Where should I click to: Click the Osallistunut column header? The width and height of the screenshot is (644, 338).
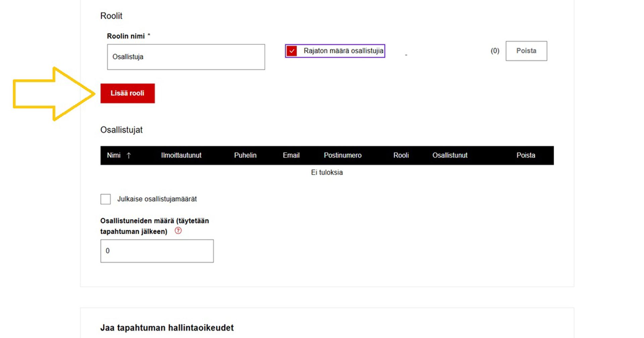tap(450, 155)
